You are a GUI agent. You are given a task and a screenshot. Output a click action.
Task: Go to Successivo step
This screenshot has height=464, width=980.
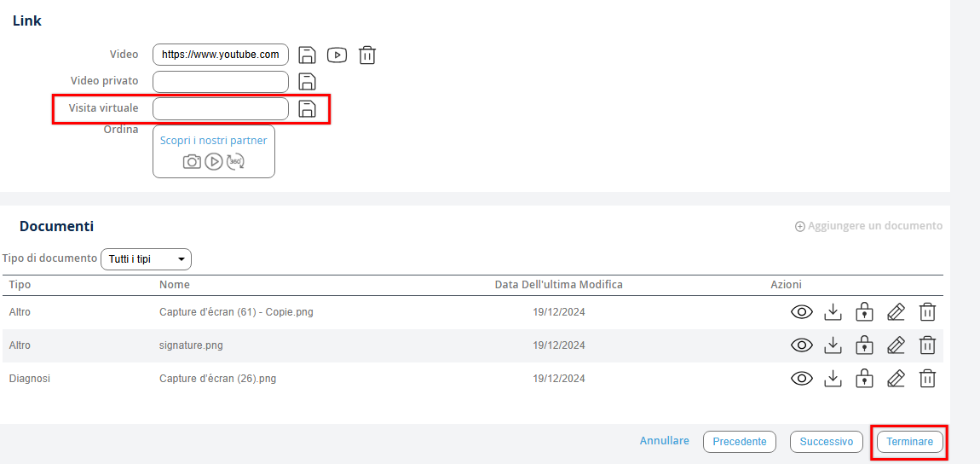pyautogui.click(x=826, y=442)
